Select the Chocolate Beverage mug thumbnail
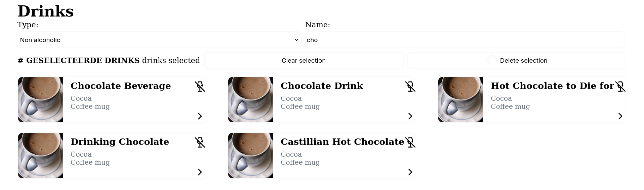 coord(41,100)
